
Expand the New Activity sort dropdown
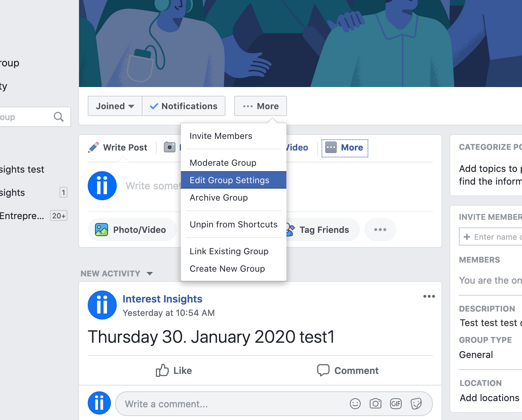click(150, 273)
